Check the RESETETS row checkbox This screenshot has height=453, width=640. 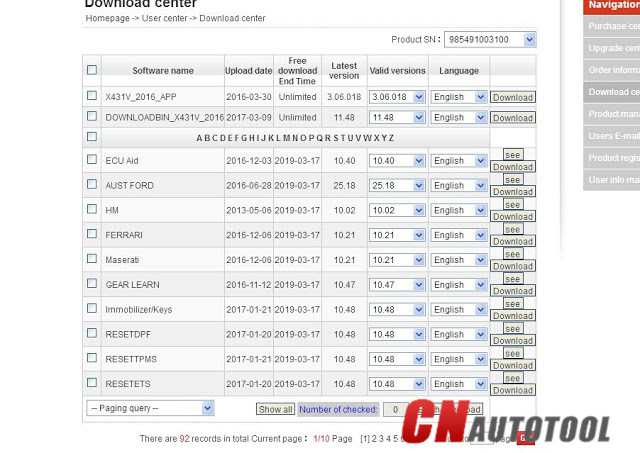(x=92, y=383)
